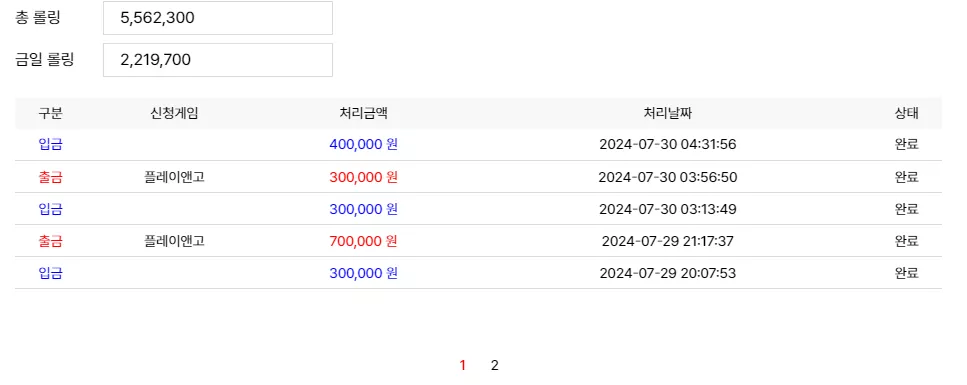967x385 pixels.
Task: Click the date 2024-07-29 20:07:53
Action: pos(668,273)
